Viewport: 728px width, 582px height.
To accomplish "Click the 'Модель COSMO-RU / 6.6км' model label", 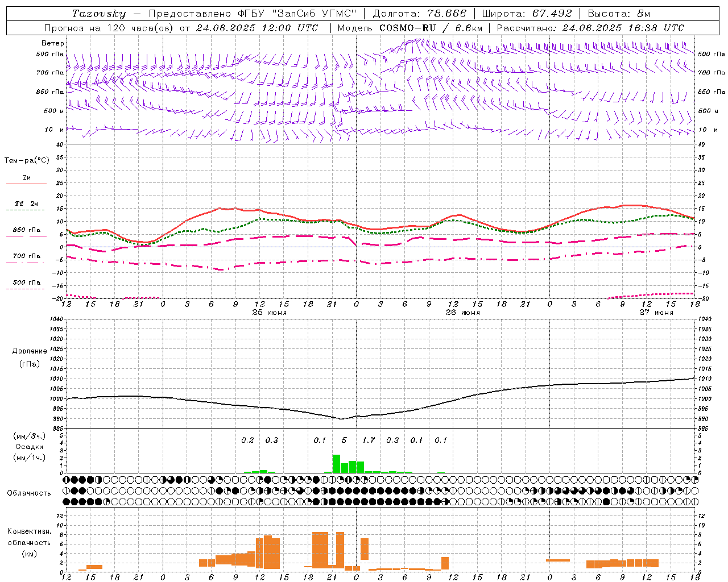I will 409,28.
